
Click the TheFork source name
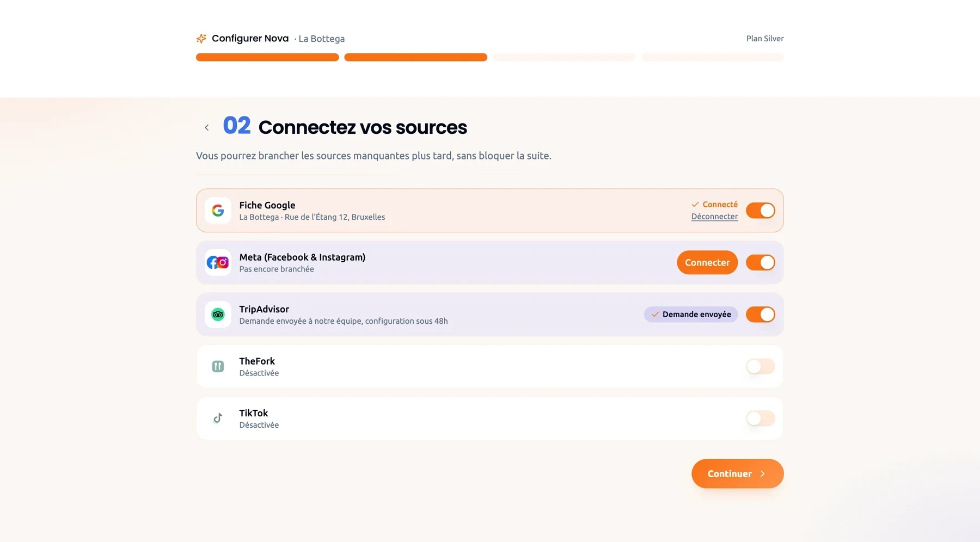(x=257, y=361)
